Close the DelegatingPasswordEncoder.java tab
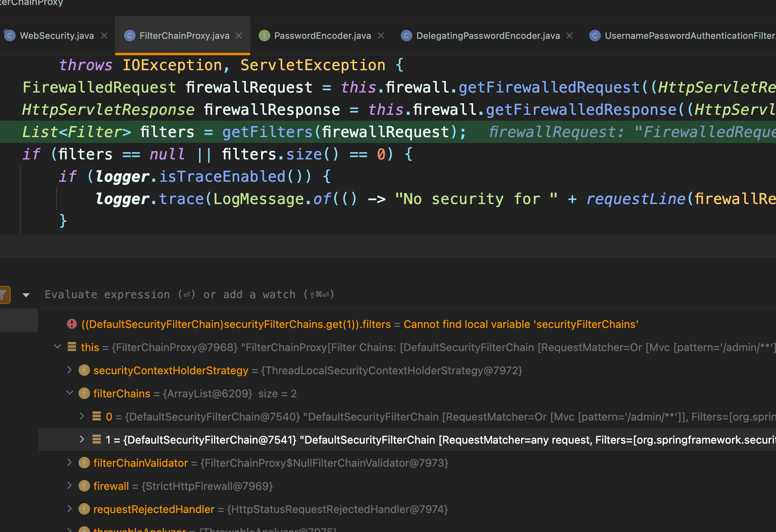Viewport: 776px width, 532px height. (x=569, y=36)
